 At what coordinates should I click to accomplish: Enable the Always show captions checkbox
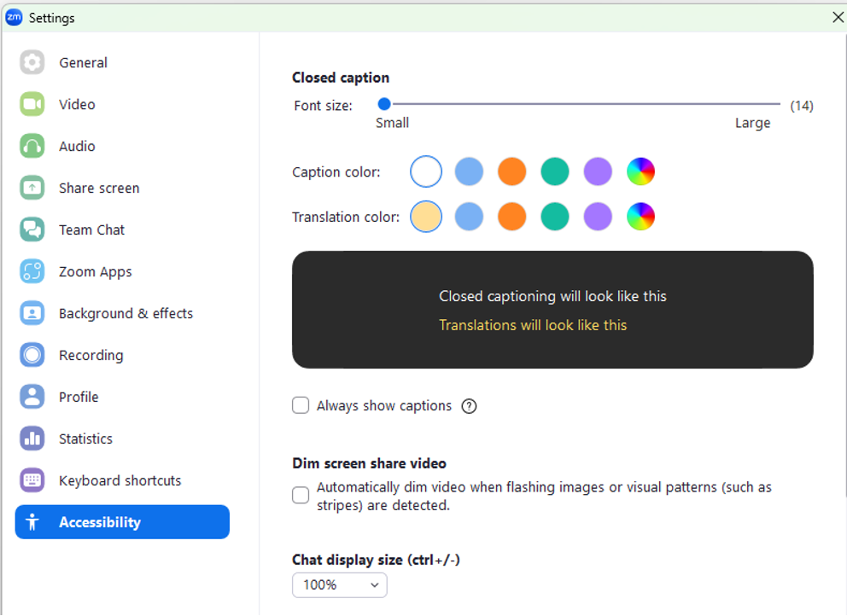301,405
